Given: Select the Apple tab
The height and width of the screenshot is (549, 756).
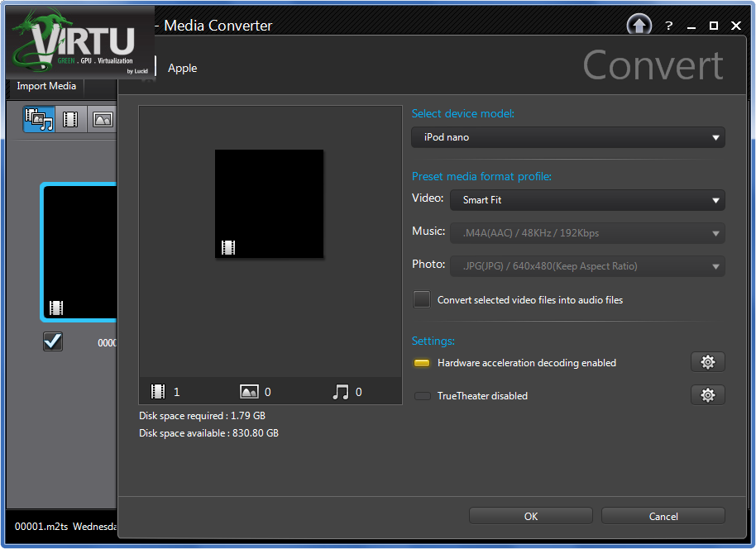Looking at the screenshot, I should (x=182, y=68).
